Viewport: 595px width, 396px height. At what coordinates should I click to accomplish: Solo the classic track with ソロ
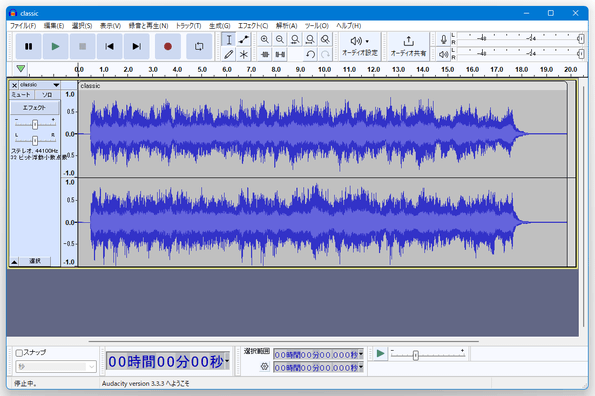click(47, 95)
